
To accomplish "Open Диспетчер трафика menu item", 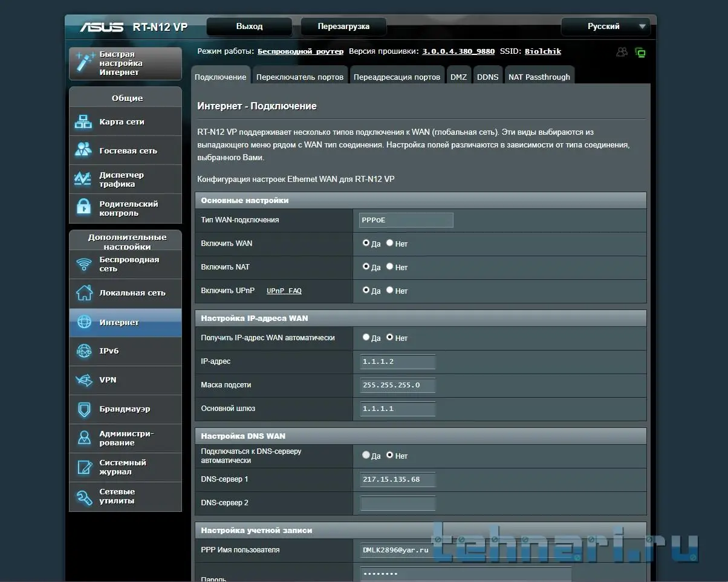I will tap(125, 179).
